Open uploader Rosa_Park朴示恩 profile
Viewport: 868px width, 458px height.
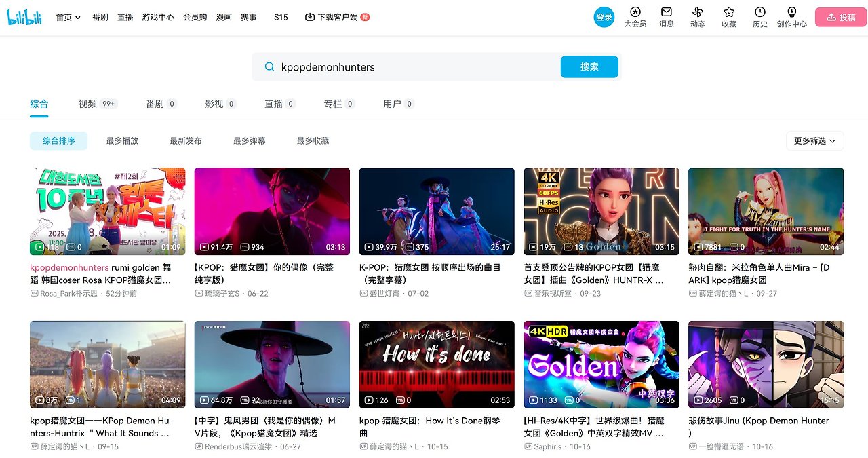point(64,294)
